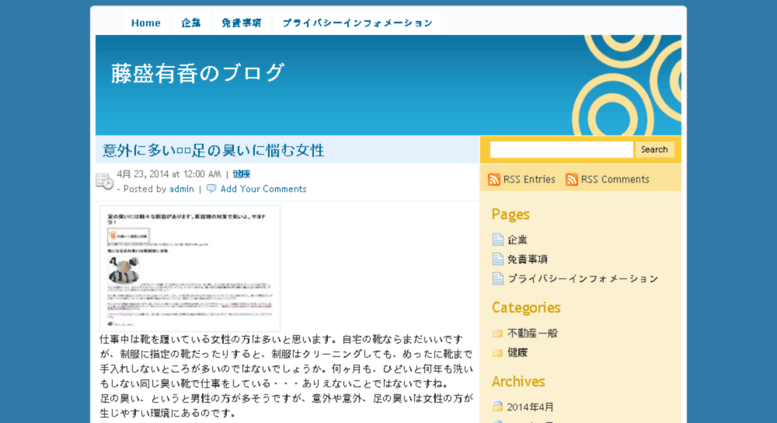Screen dimensions: 777x423
Task: Open the Home menu tab
Action: (146, 23)
